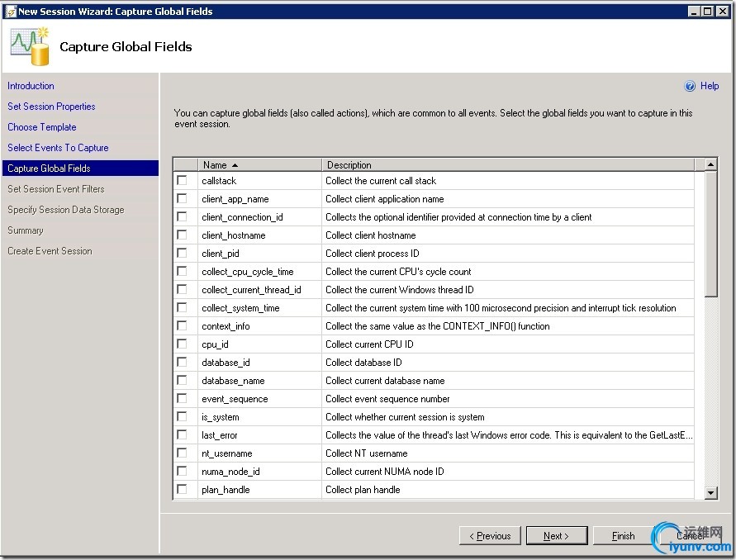Click the scroll up arrow of the fields list
Image resolution: width=736 pixels, height=560 pixels.
tap(710, 164)
